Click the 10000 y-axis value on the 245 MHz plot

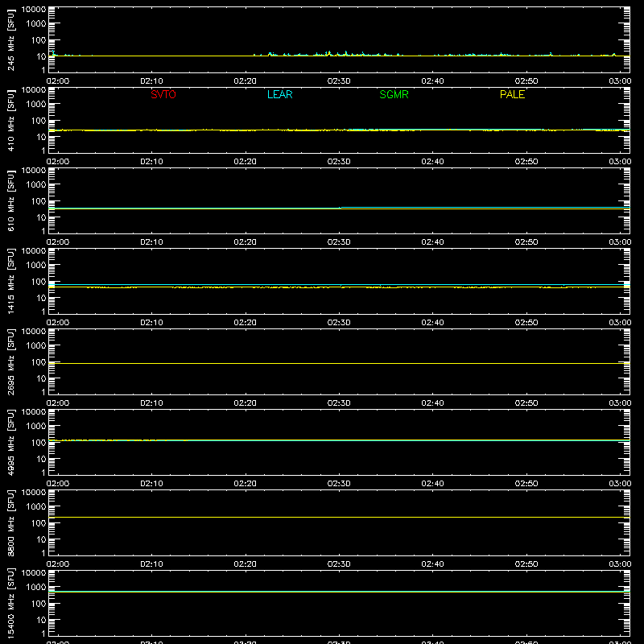pos(34,10)
